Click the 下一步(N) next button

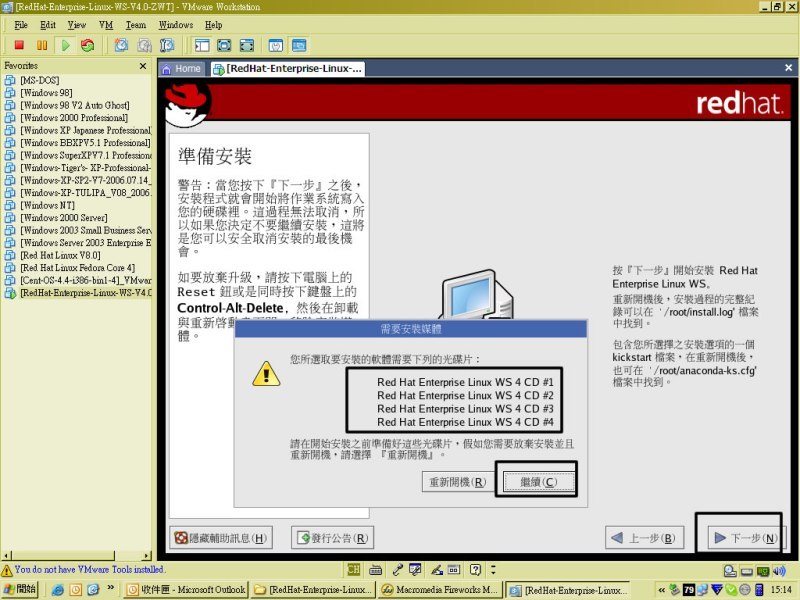coord(746,538)
